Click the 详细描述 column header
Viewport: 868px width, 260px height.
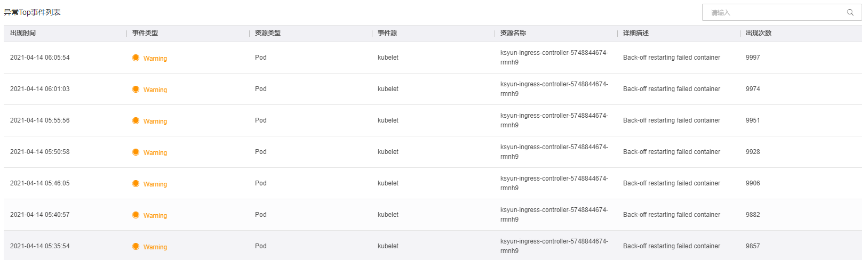pos(636,33)
